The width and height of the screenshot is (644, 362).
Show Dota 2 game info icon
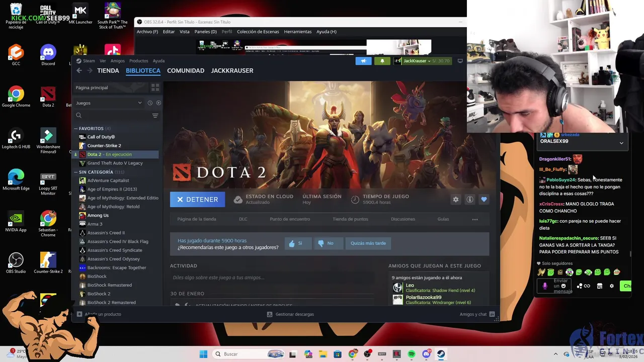470,200
